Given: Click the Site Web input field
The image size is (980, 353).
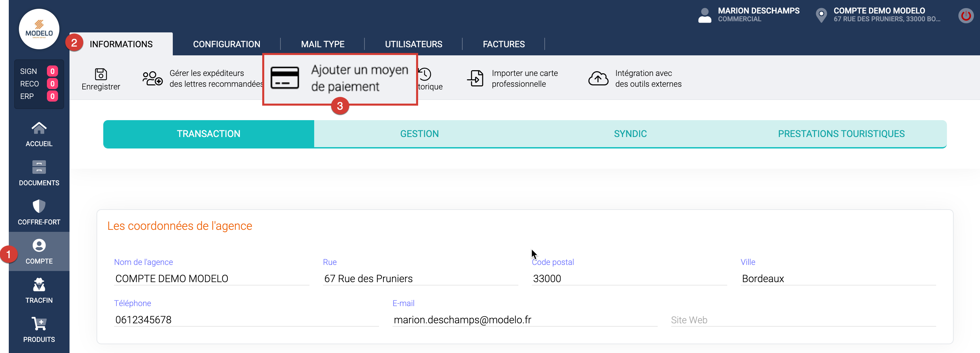Looking at the screenshot, I should 803,320.
